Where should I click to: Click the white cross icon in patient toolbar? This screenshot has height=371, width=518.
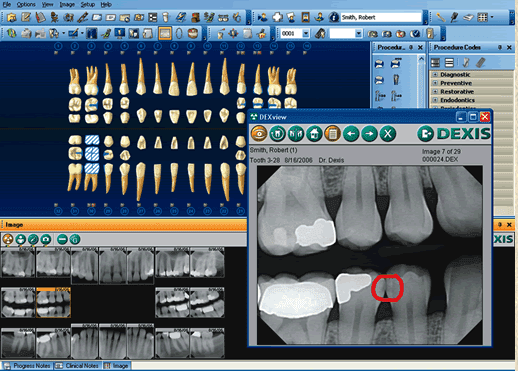(x=277, y=17)
